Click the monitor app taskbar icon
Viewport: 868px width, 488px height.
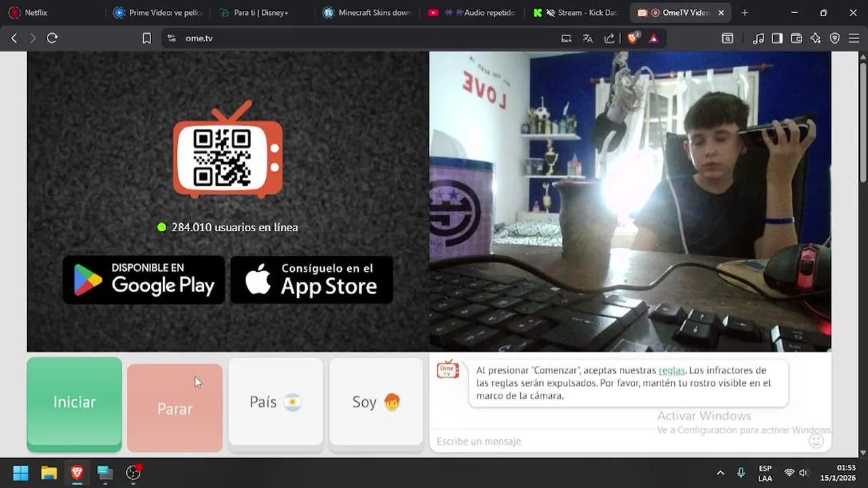[x=104, y=472]
